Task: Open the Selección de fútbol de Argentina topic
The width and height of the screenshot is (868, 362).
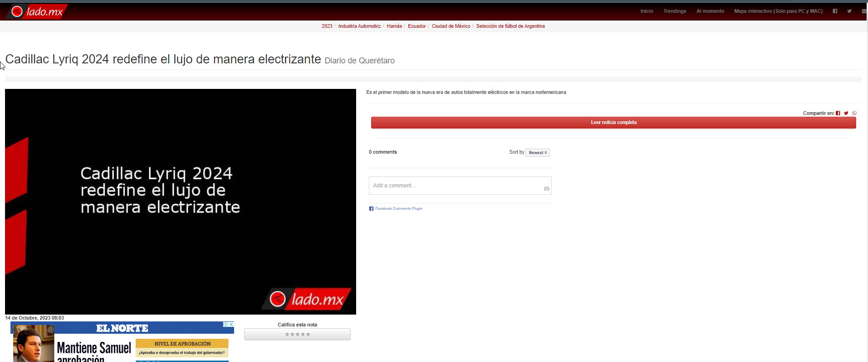Action: (x=511, y=26)
